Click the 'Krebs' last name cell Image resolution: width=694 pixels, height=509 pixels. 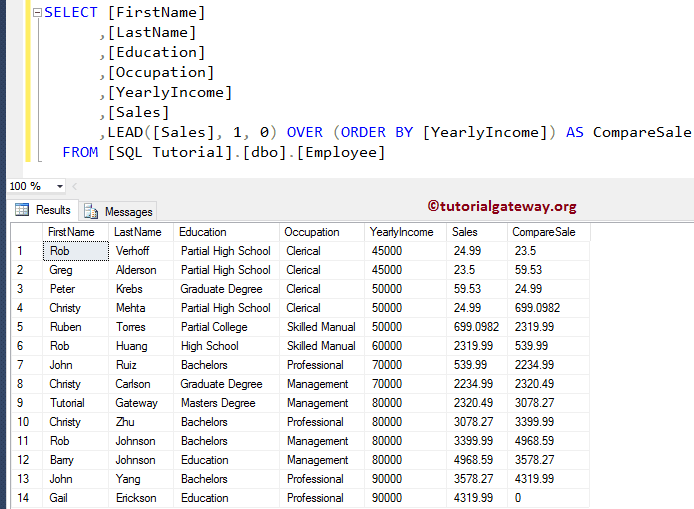coord(141,289)
